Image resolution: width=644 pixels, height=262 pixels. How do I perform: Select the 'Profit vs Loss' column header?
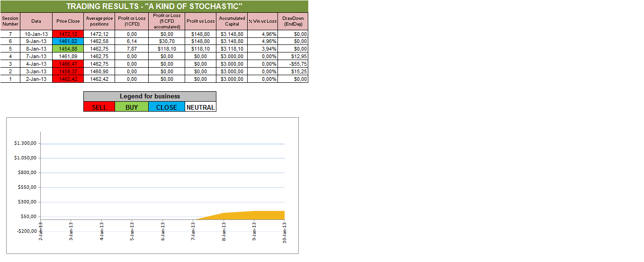pos(201,21)
